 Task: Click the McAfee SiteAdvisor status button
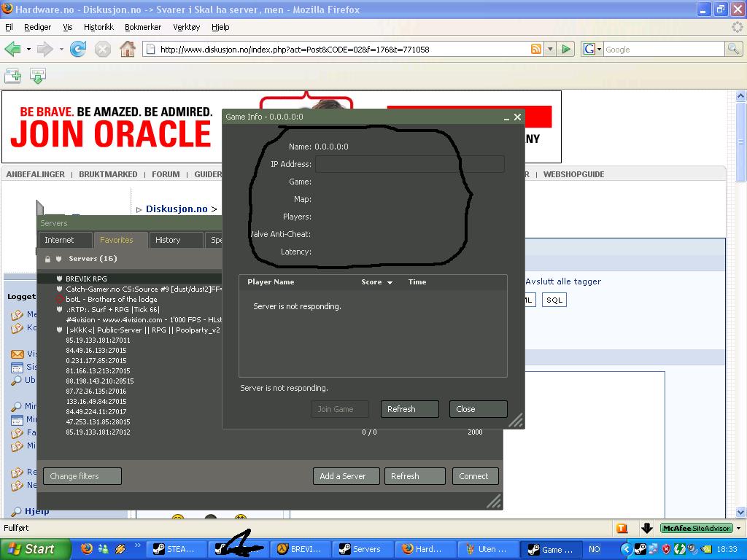(x=696, y=528)
